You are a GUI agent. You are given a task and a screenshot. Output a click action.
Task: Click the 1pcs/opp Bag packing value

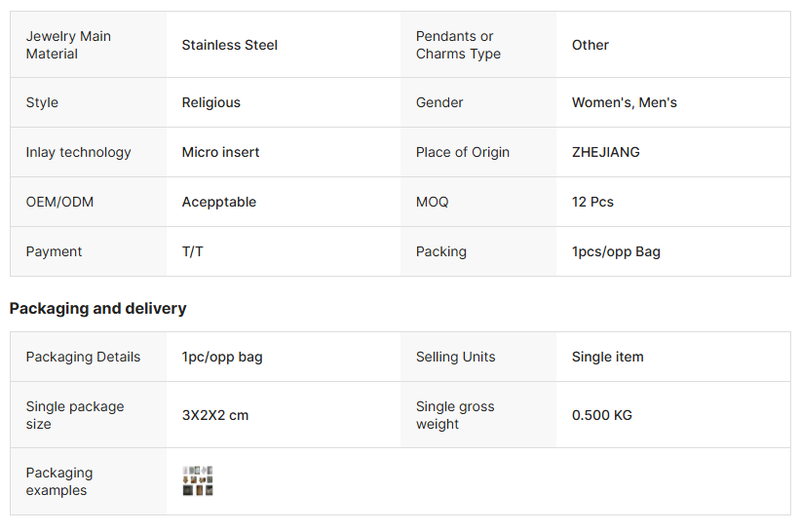pyautogui.click(x=616, y=251)
